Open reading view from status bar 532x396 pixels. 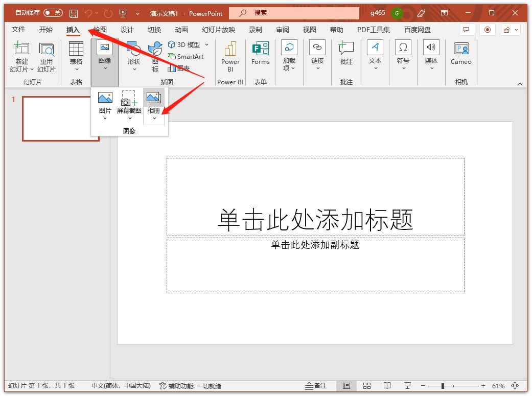[387, 386]
